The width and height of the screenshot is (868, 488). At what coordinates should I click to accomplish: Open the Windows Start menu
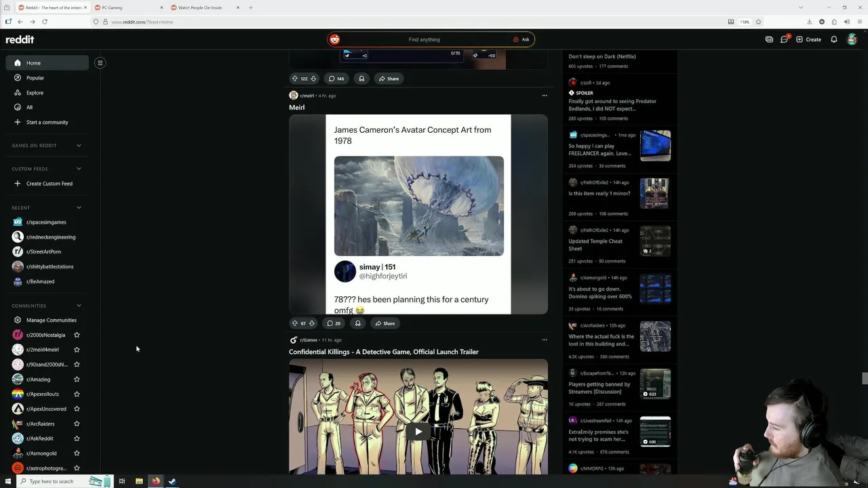pyautogui.click(x=8, y=481)
